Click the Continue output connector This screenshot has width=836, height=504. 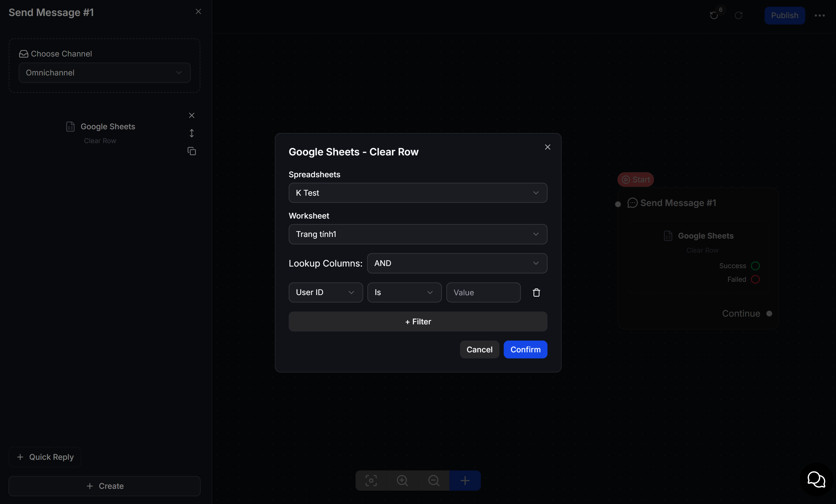(769, 313)
